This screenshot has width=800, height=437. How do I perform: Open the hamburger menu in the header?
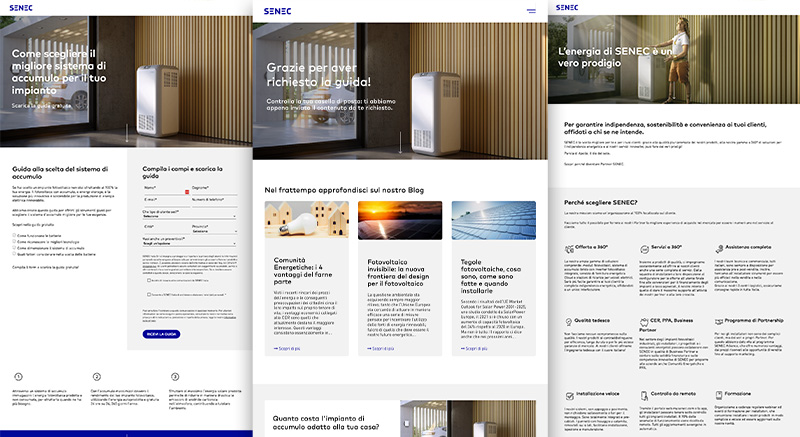point(530,10)
